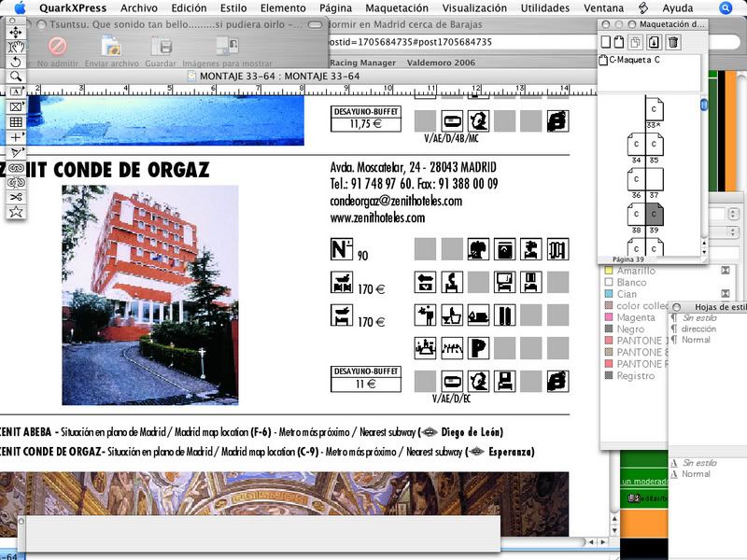Open Spotlight search in menu bar
The width and height of the screenshot is (747, 560).
tap(726, 7)
